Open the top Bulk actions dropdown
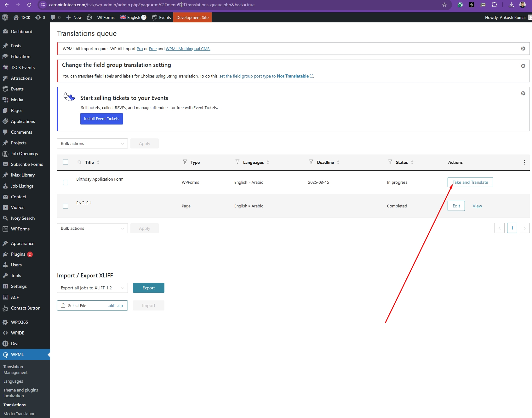Screen dimensions: 532x418 pos(92,143)
